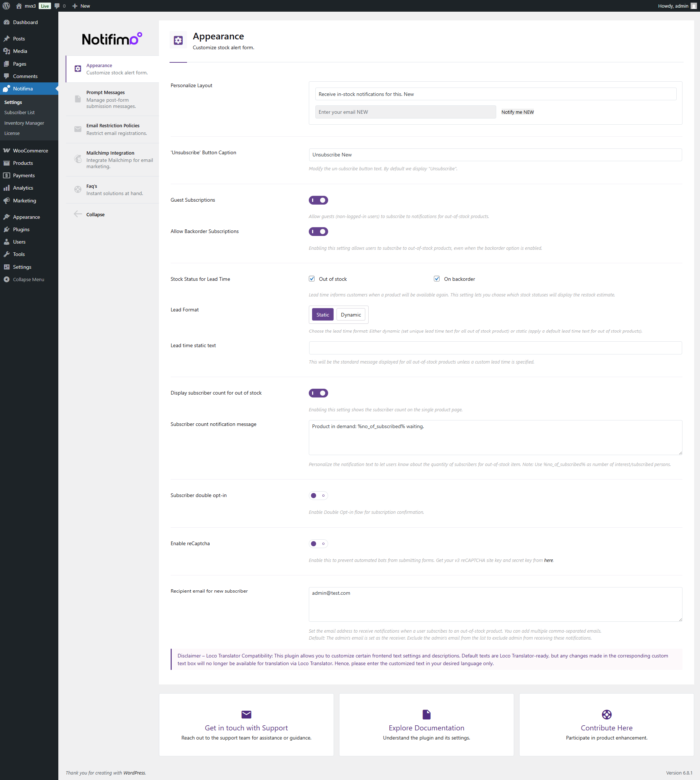Open the comments bubble icon in admin bar
The image size is (700, 780).
coord(57,6)
